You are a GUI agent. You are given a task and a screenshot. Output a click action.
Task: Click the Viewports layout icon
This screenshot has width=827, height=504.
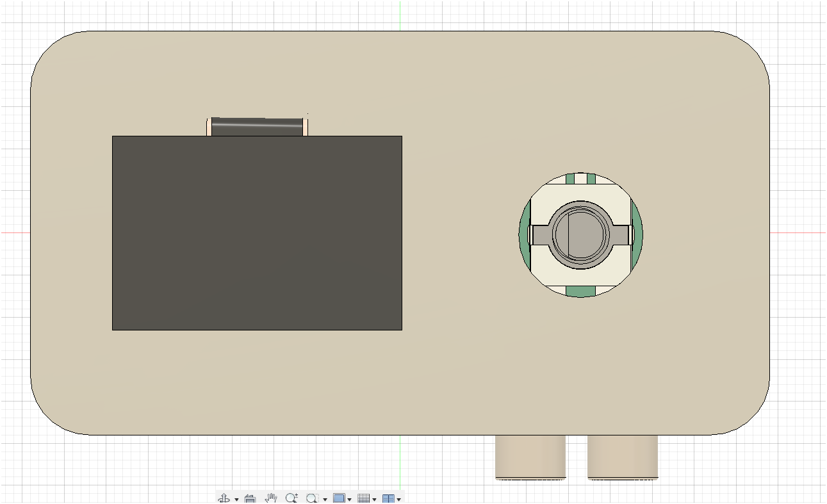[x=388, y=498]
